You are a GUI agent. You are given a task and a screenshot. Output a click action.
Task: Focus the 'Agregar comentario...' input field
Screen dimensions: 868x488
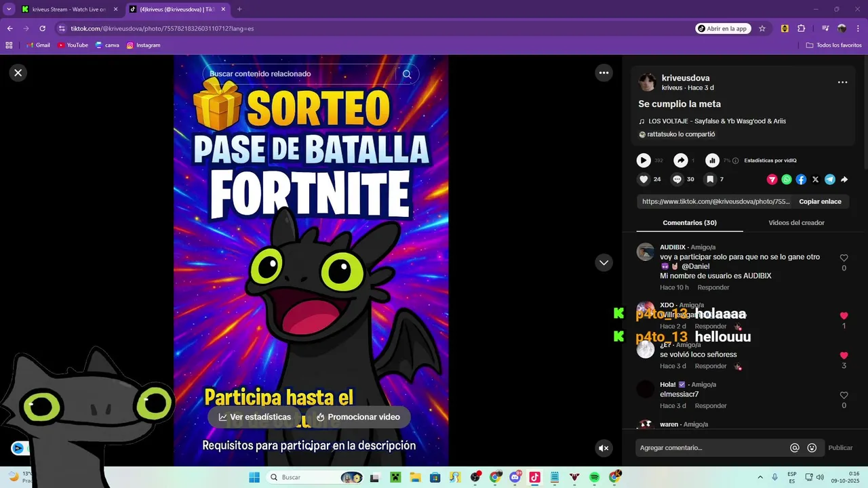(x=712, y=448)
